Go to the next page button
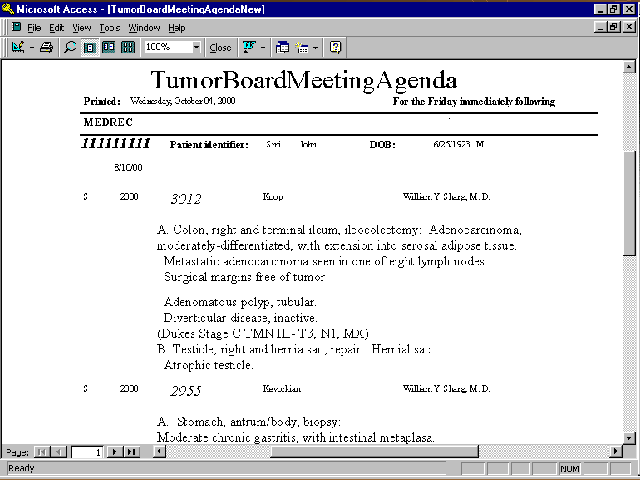Image resolution: width=640 pixels, height=480 pixels. point(116,452)
